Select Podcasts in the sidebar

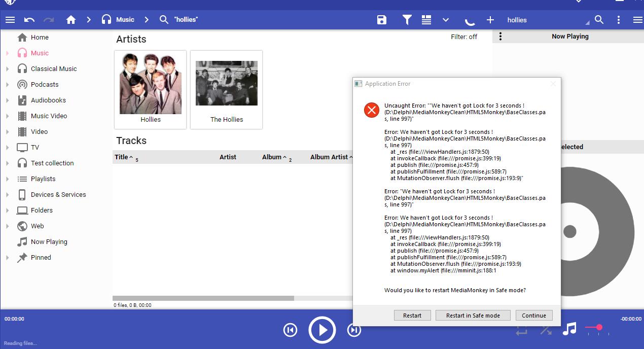point(45,84)
